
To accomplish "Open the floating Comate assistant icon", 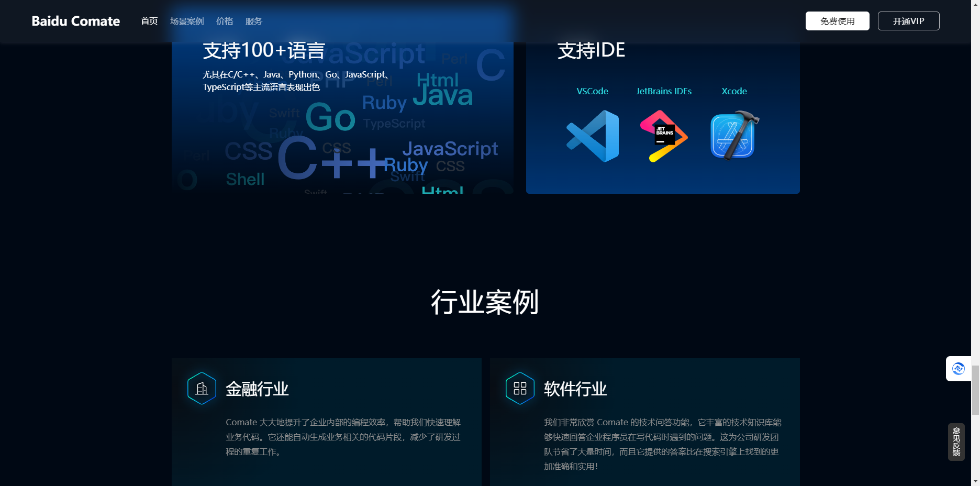I will pyautogui.click(x=958, y=369).
